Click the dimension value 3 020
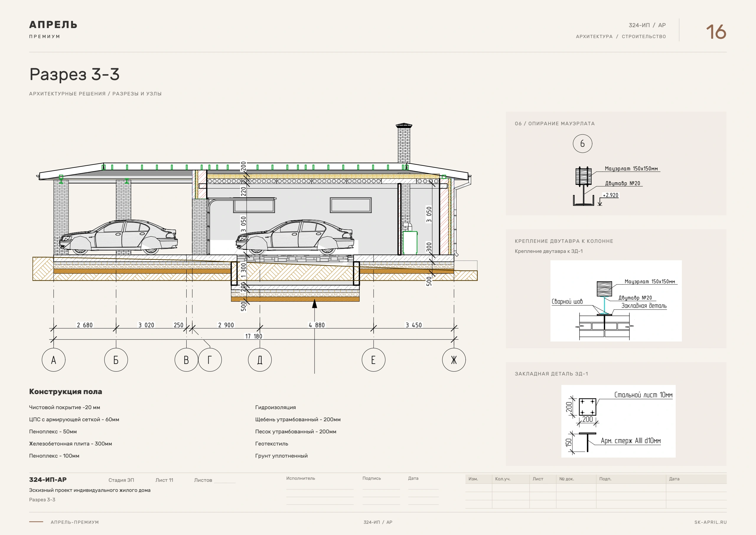The width and height of the screenshot is (756, 535). click(x=146, y=325)
